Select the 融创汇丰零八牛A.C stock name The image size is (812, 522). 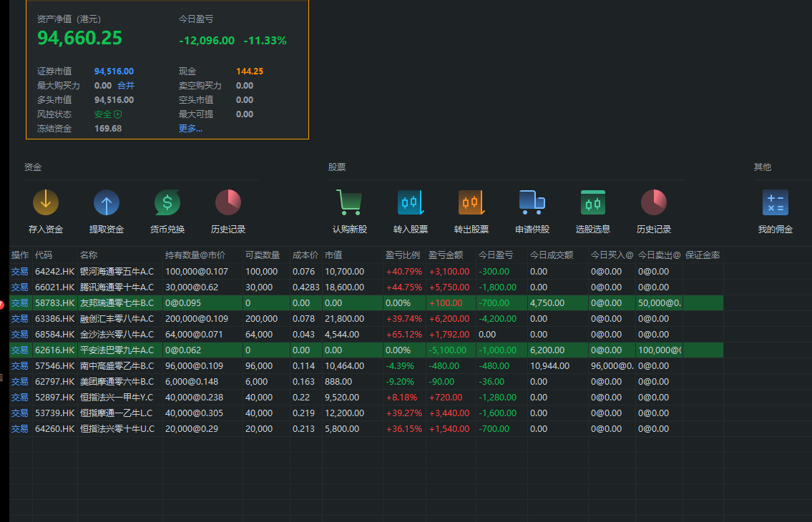pyautogui.click(x=117, y=318)
